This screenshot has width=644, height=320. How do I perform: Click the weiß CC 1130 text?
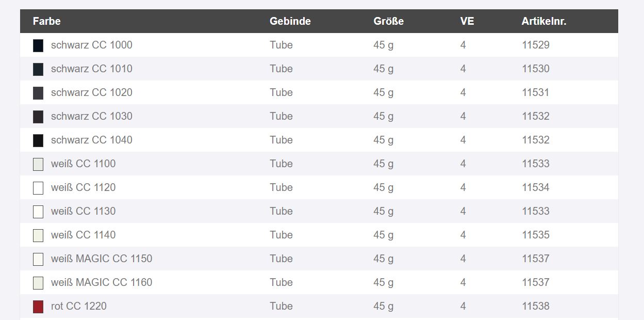click(x=84, y=211)
